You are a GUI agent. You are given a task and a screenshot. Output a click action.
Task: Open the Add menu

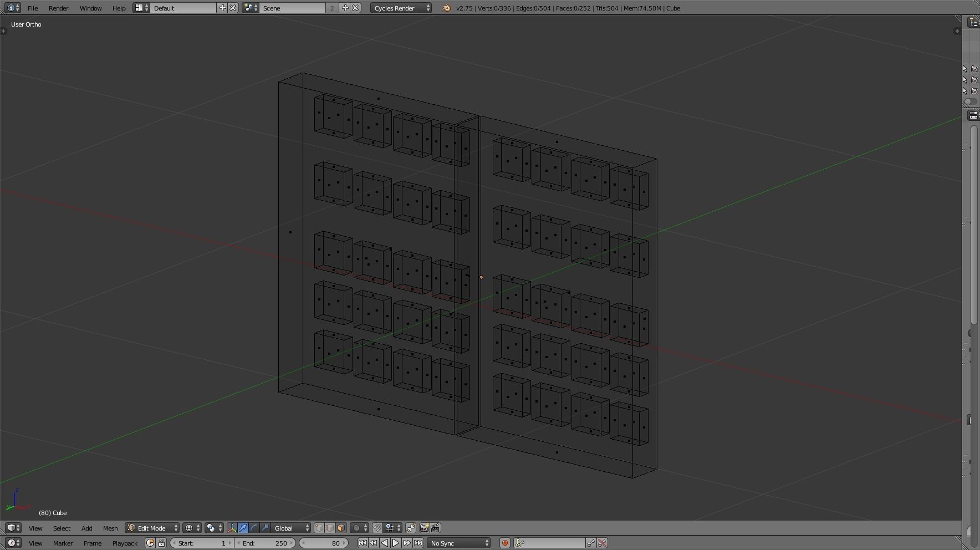(87, 528)
